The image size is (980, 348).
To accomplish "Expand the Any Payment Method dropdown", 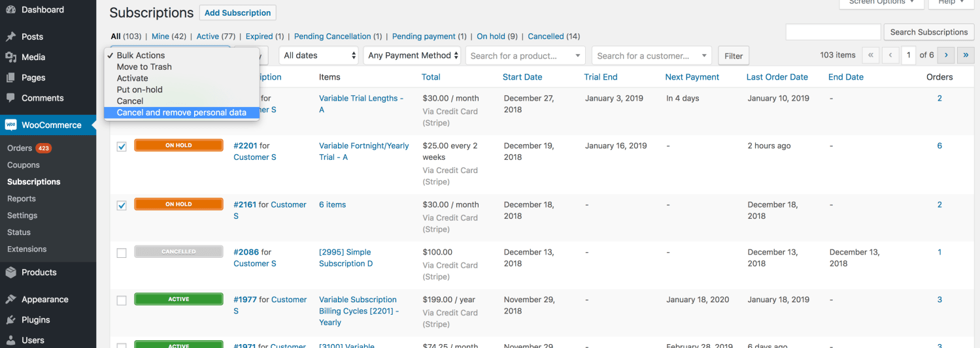I will (x=411, y=55).
